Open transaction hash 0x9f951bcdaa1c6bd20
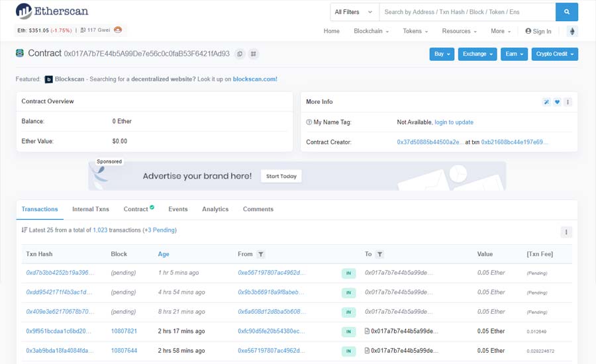 tap(58, 331)
